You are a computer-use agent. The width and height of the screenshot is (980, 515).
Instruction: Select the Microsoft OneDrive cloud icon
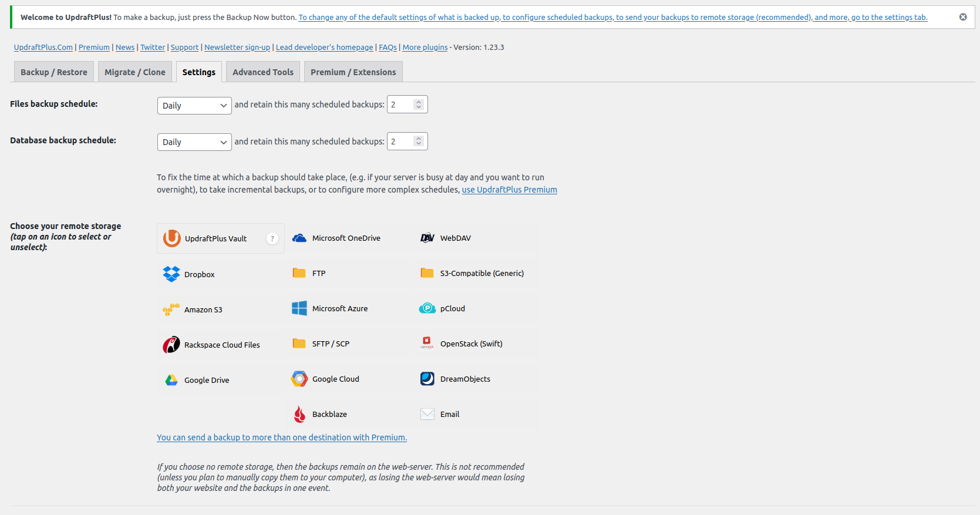point(299,238)
